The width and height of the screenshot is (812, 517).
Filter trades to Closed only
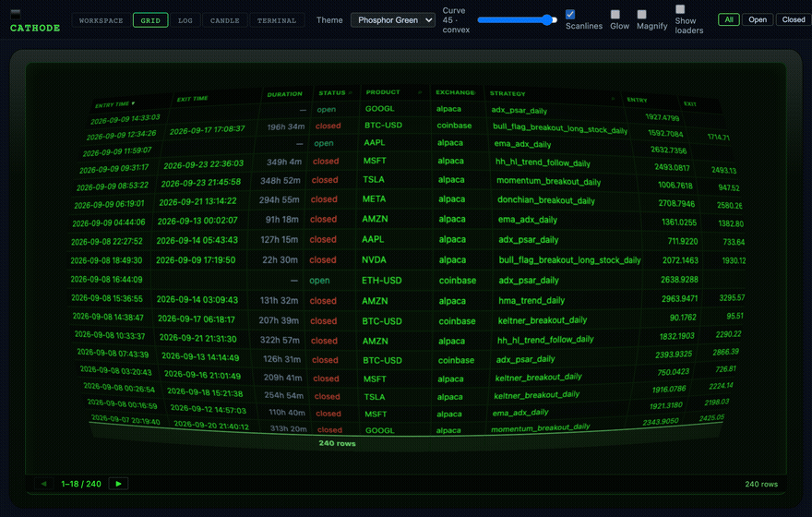(x=794, y=19)
